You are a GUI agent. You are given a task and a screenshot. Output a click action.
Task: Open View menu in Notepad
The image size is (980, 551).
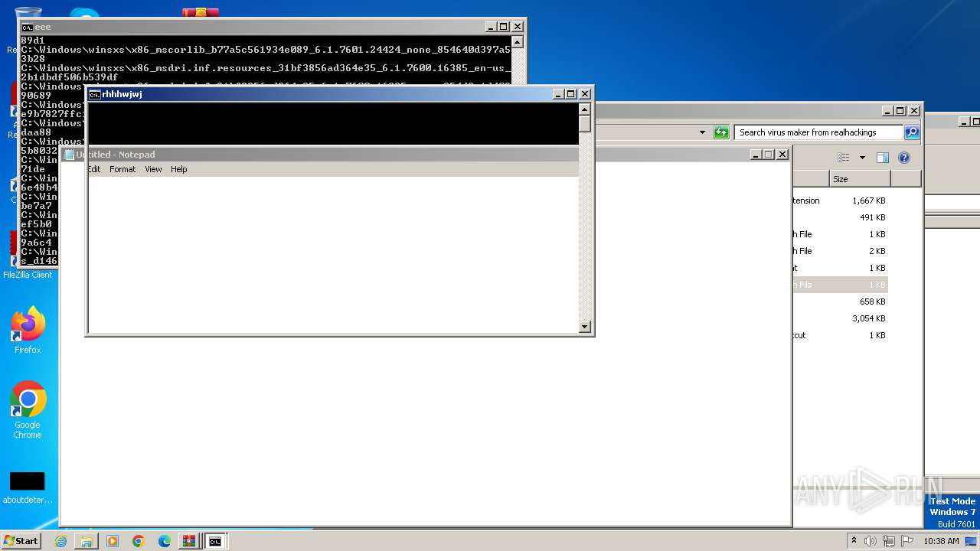153,169
